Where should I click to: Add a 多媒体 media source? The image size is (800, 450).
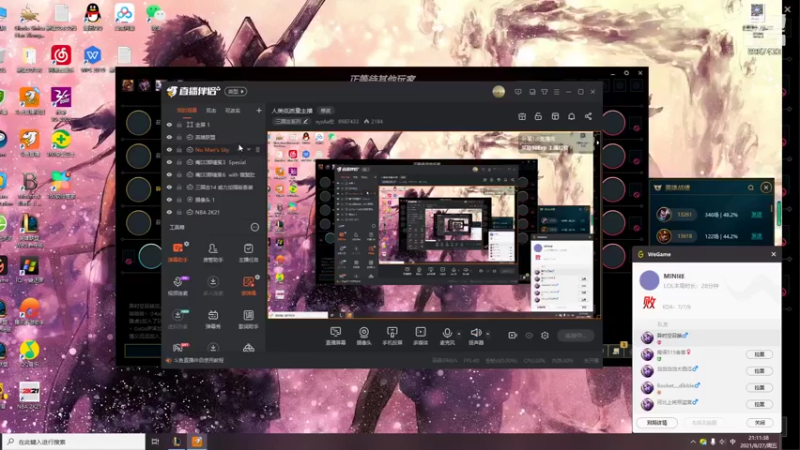(420, 336)
